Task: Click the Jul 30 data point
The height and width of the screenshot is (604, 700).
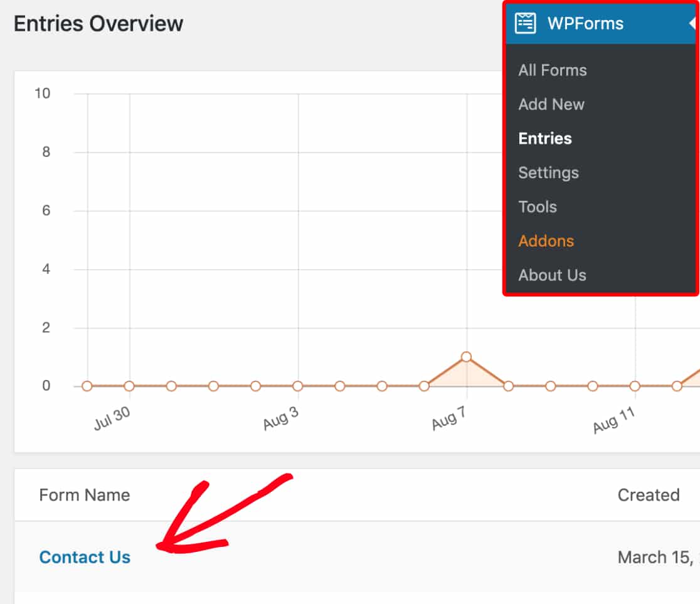Action: 129,386
